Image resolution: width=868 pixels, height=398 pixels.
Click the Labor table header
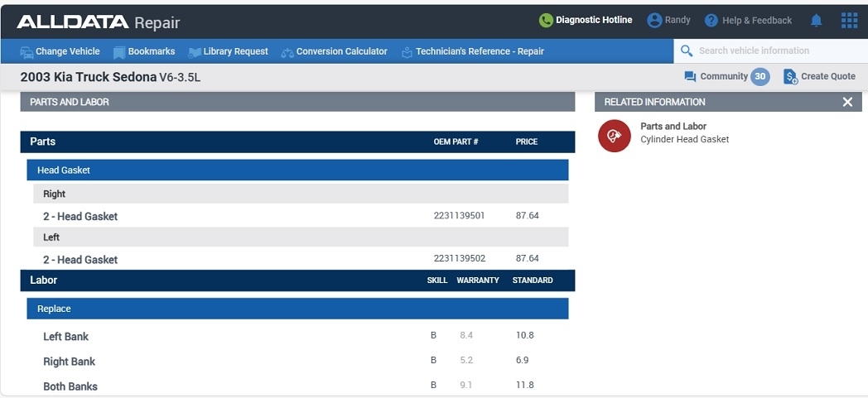click(x=297, y=281)
